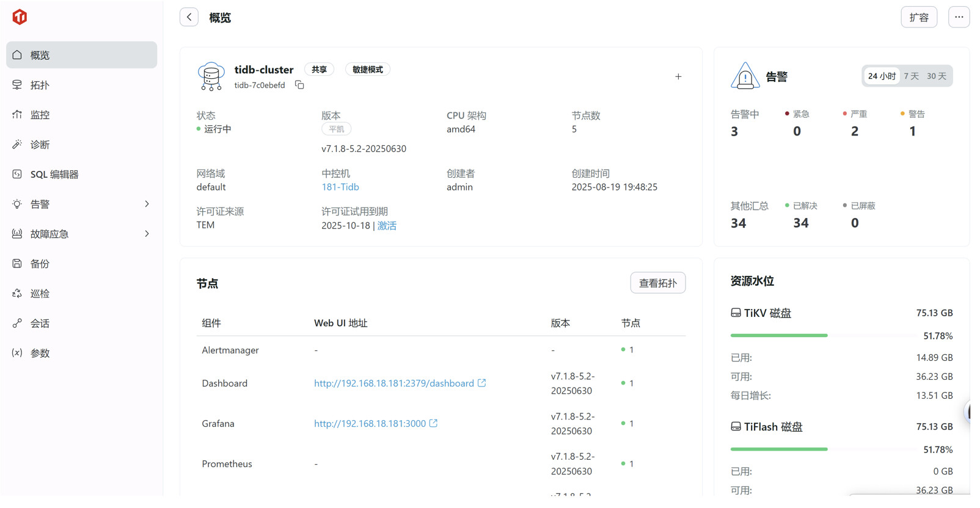Image resolution: width=980 pixels, height=508 pixels.
Task: Go to 拓扑 in the sidebar
Action: (x=40, y=85)
